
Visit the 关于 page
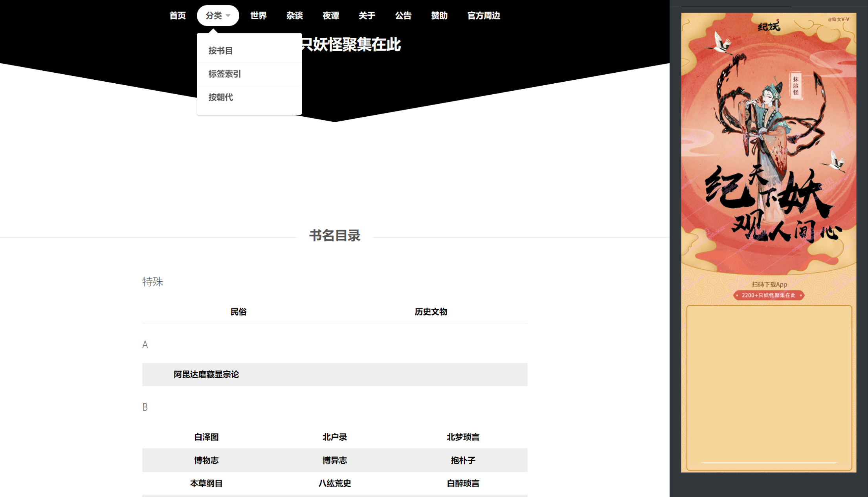pyautogui.click(x=367, y=16)
